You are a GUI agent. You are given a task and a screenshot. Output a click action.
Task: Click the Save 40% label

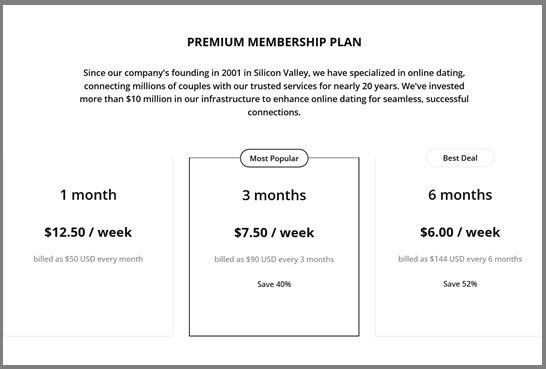pyautogui.click(x=274, y=284)
